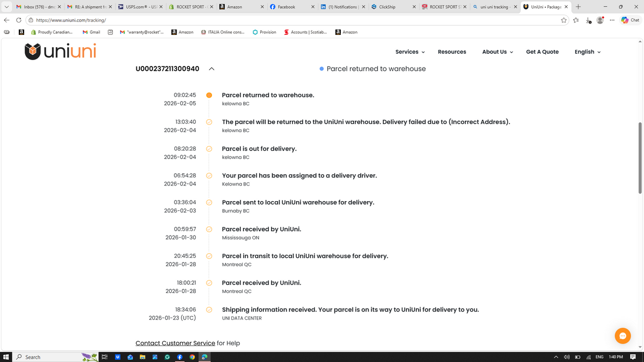
Task: Open the browser profile avatar
Action: 601,20
